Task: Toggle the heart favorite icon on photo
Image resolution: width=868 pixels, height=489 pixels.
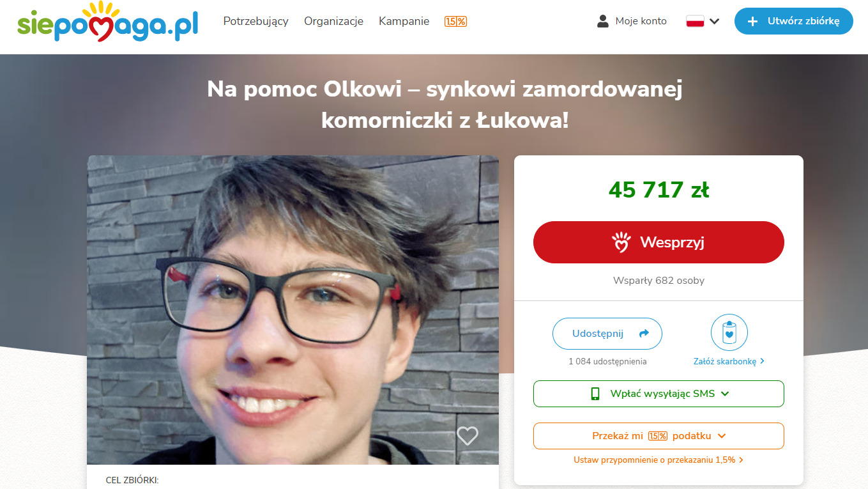Action: (x=468, y=436)
